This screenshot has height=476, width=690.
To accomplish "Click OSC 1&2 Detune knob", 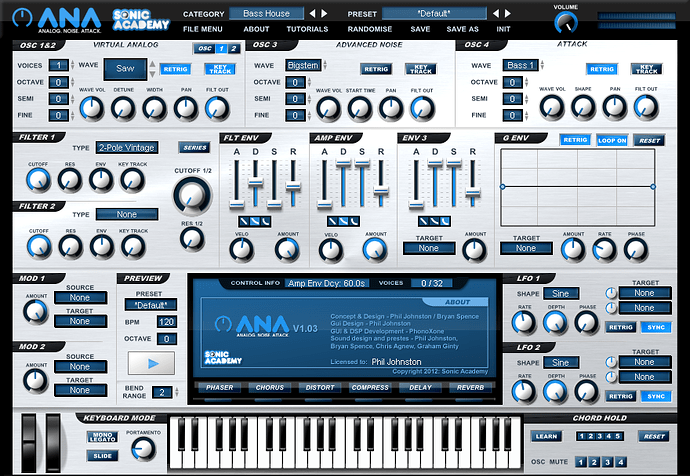I will click(x=123, y=109).
